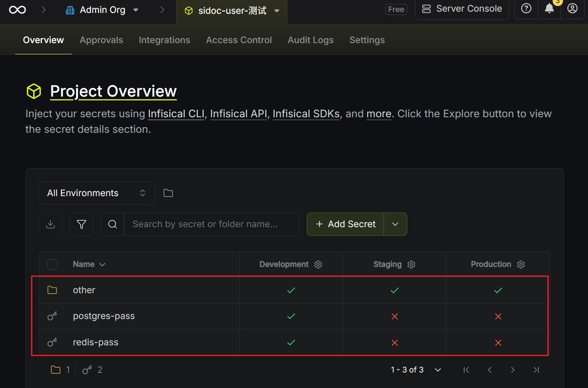Expand the Add Secret dropdown arrow
588x388 pixels.
tap(395, 224)
